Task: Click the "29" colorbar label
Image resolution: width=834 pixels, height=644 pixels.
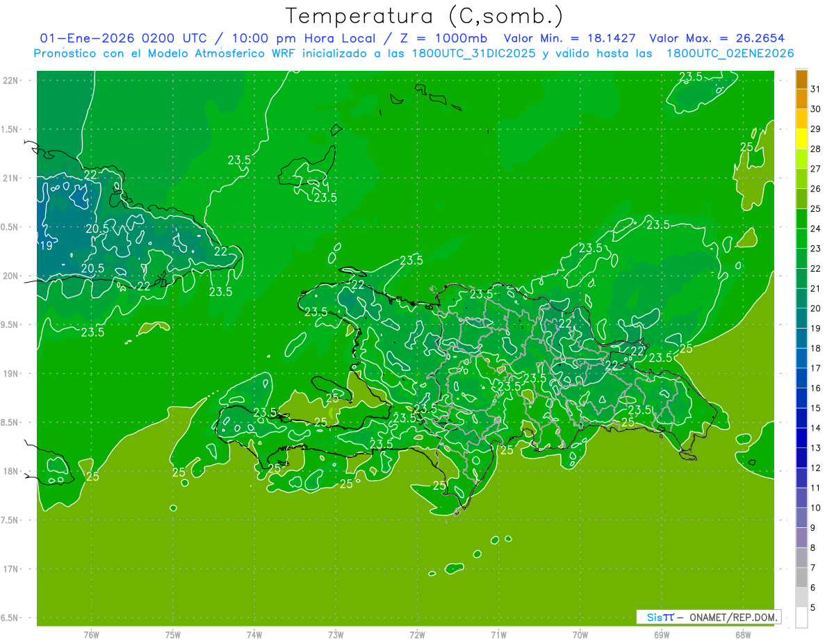Action: [x=816, y=129]
